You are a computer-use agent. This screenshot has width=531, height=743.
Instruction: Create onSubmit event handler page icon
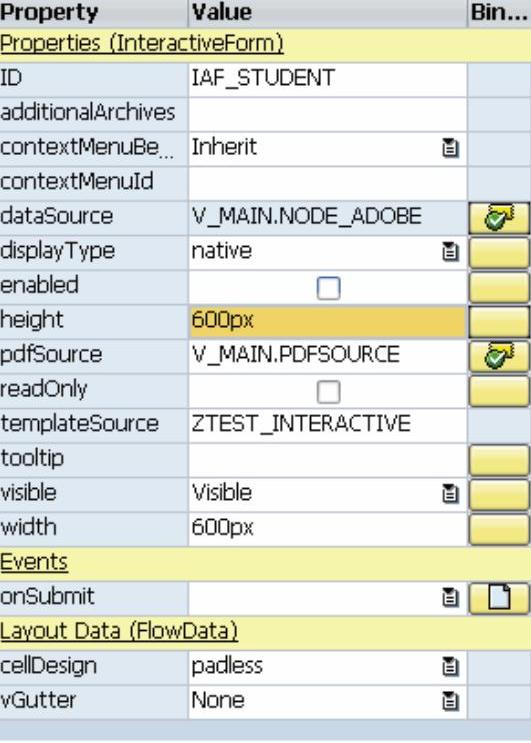[x=499, y=598]
